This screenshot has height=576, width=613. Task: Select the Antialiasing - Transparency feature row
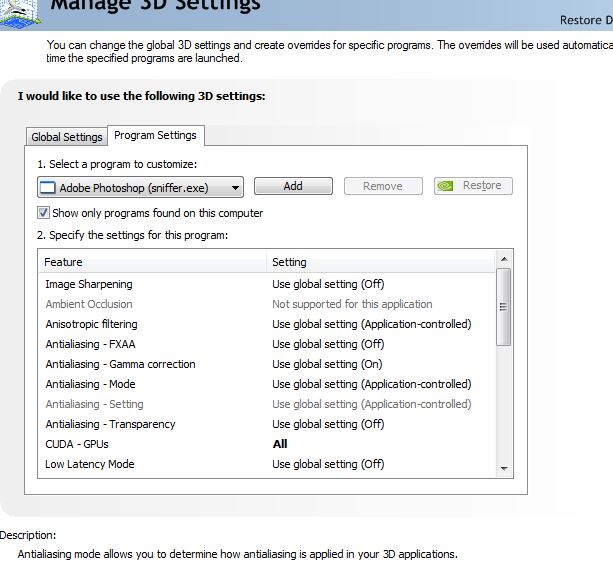click(x=267, y=424)
